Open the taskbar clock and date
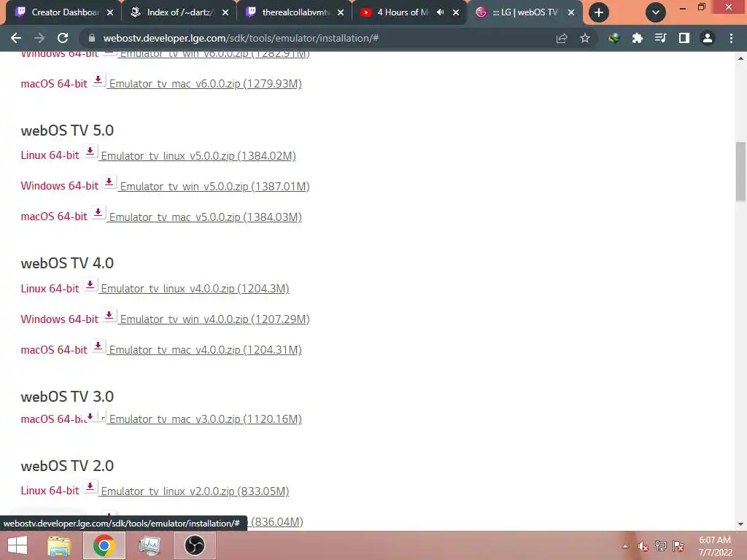Screen dimensions: 747x560 pyautogui.click(x=715, y=546)
